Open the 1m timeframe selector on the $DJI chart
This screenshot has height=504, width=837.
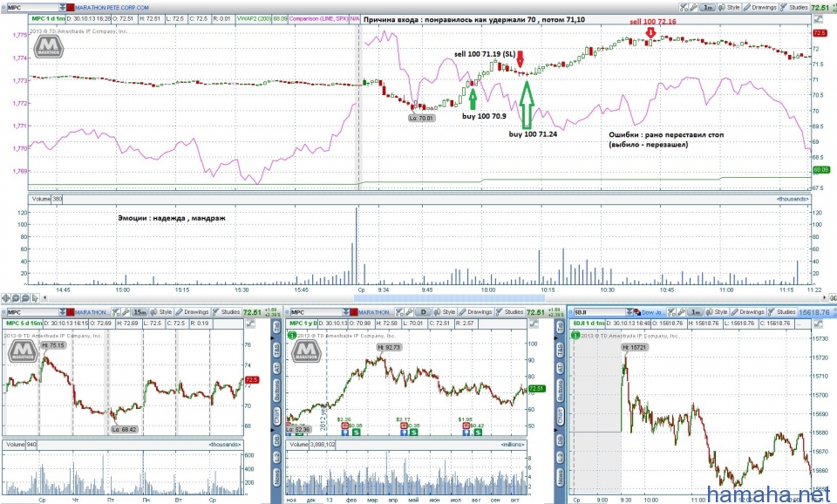[x=696, y=312]
